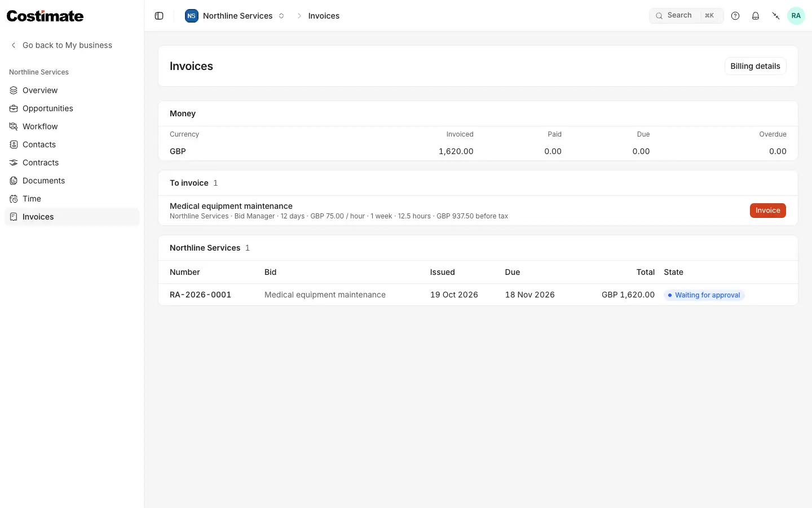812x508 pixels.
Task: Click the back arrow chevron icon
Action: (x=14, y=45)
